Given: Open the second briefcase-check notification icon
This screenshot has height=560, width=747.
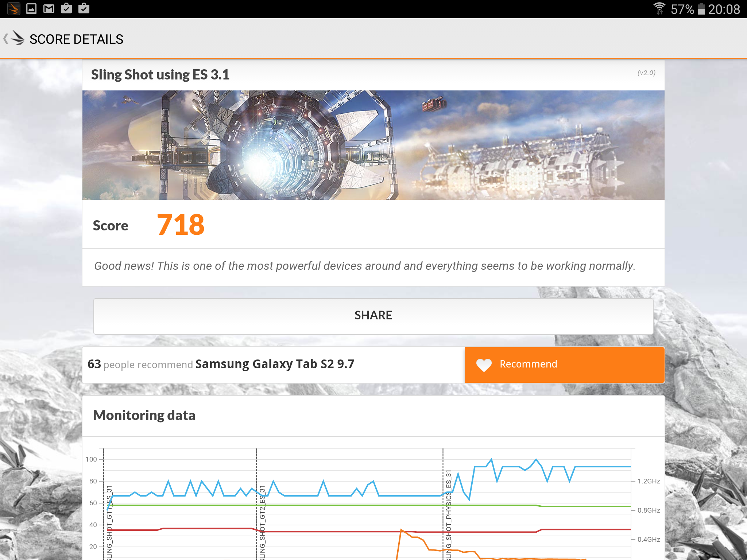Looking at the screenshot, I should click(84, 8).
